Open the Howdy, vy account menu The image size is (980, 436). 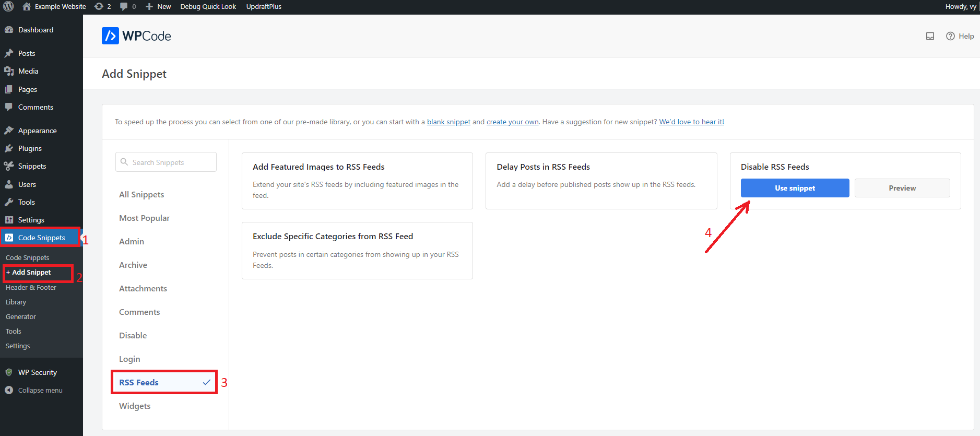(x=961, y=6)
